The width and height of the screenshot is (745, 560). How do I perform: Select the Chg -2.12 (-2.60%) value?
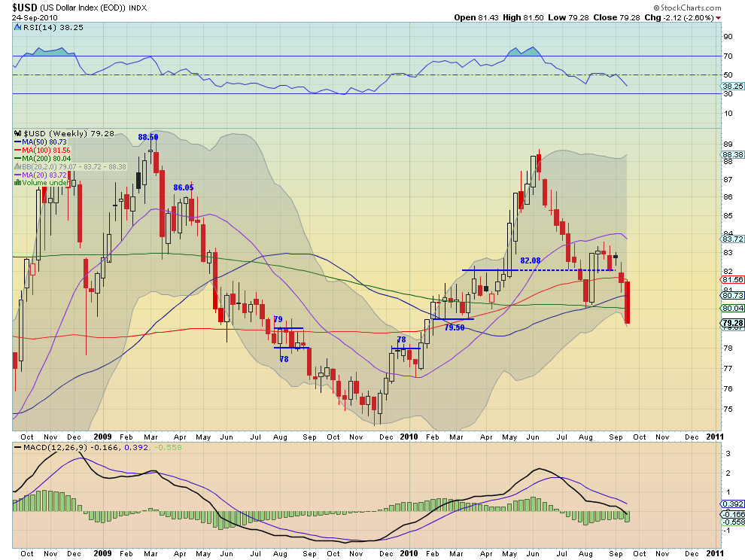(x=679, y=17)
